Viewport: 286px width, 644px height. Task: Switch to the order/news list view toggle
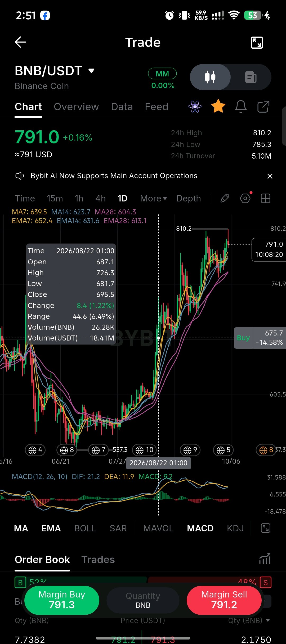(x=251, y=77)
